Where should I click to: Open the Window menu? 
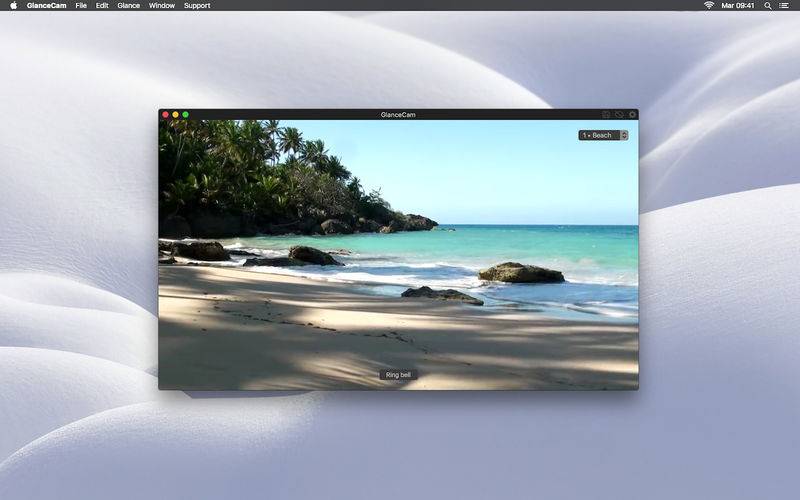162,6
